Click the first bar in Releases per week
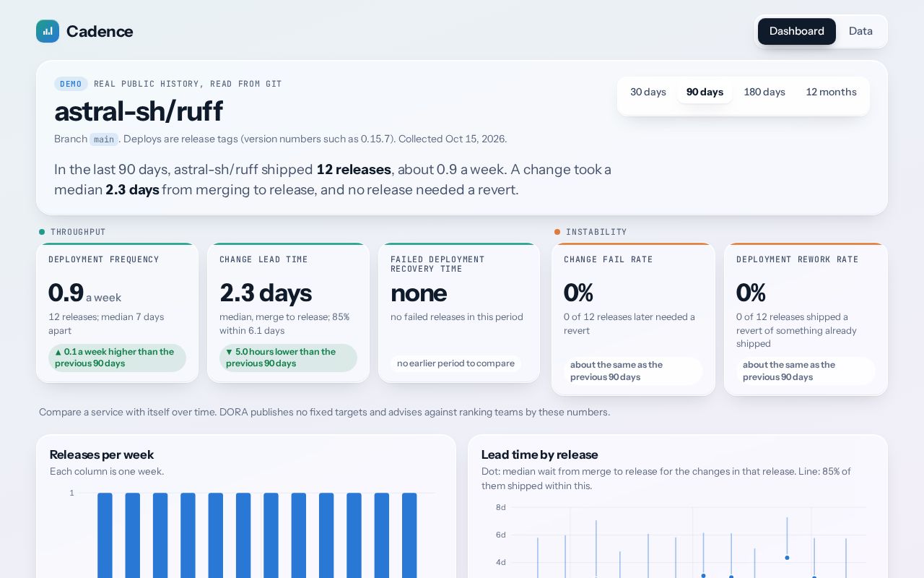This screenshot has width=924, height=578. [105, 535]
